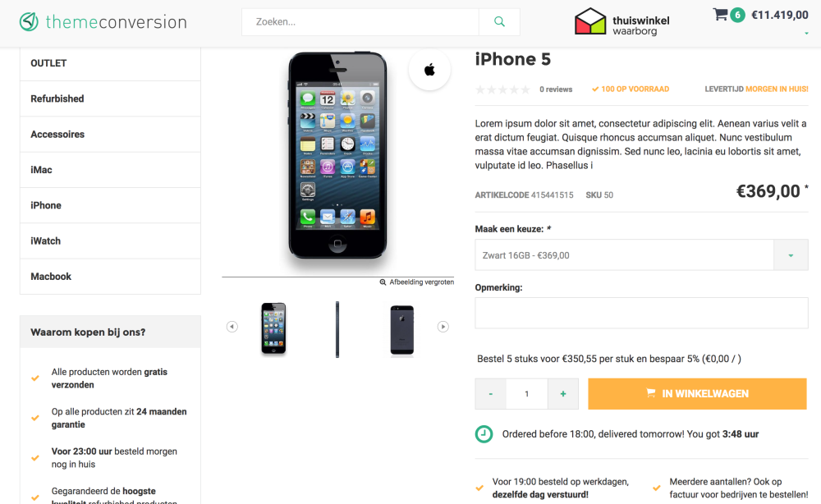This screenshot has width=821, height=504.
Task: Open the 0 reviews link
Action: (x=556, y=89)
